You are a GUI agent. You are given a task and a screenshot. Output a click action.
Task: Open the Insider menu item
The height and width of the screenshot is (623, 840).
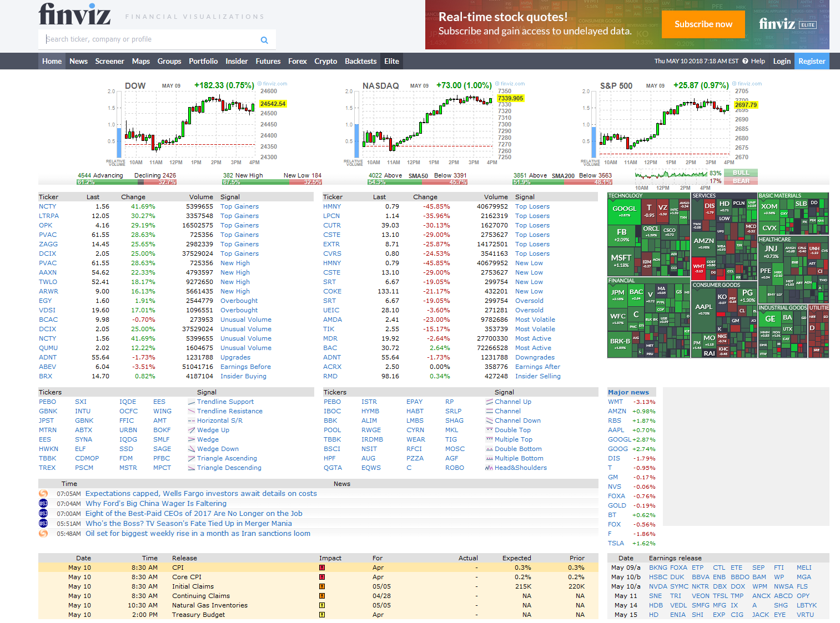coord(237,61)
